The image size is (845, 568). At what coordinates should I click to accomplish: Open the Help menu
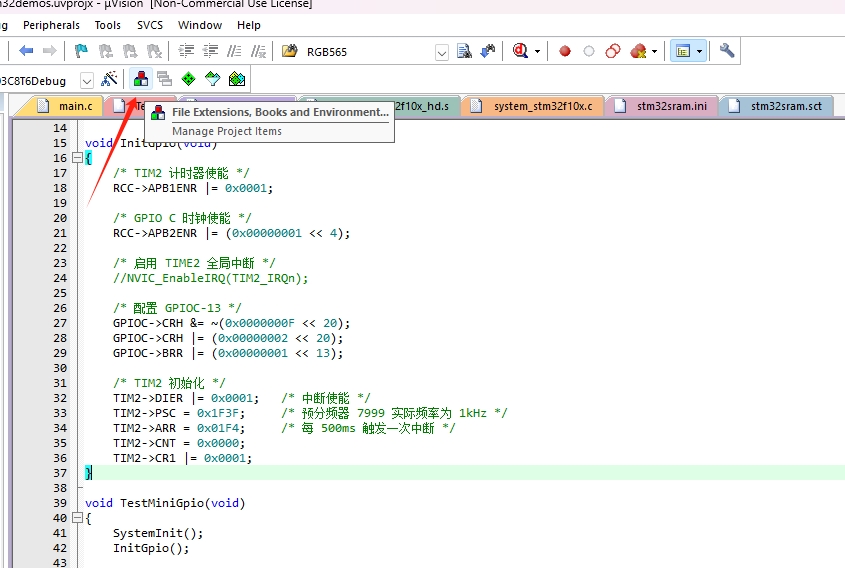248,25
